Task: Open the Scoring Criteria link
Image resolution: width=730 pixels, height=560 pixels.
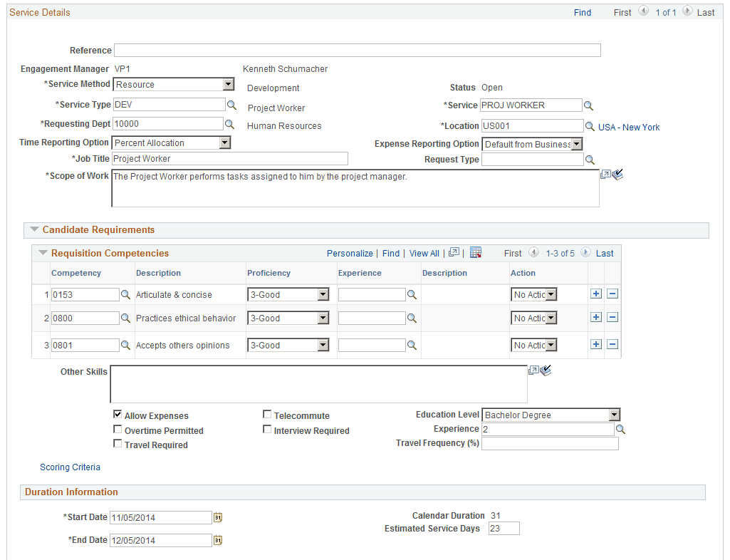Action: pyautogui.click(x=70, y=467)
